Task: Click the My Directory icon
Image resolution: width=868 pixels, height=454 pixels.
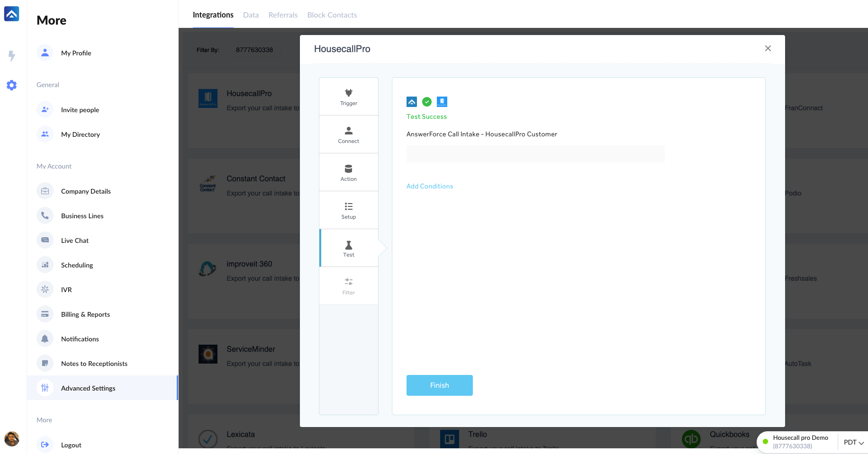Action: point(45,134)
